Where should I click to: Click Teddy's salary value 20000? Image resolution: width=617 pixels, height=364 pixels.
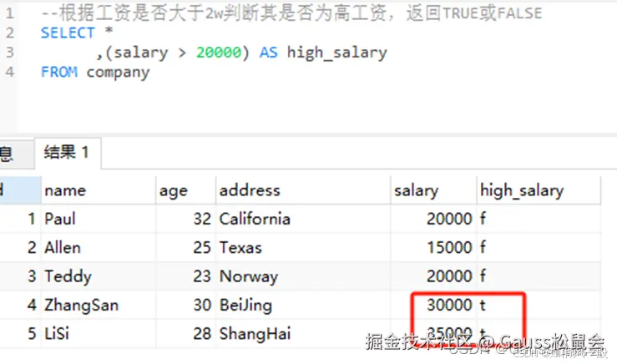(x=433, y=276)
